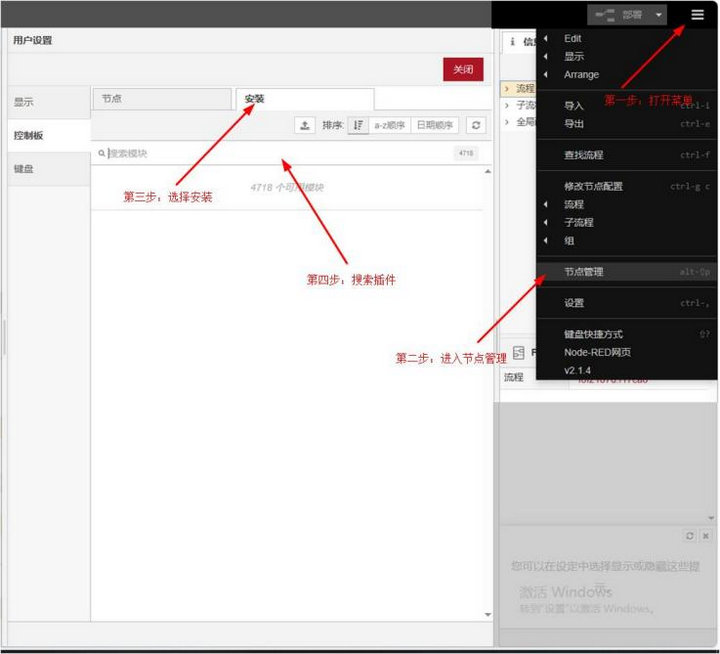Expand the Edit submenu
This screenshot has height=654, width=720.
coord(573,38)
